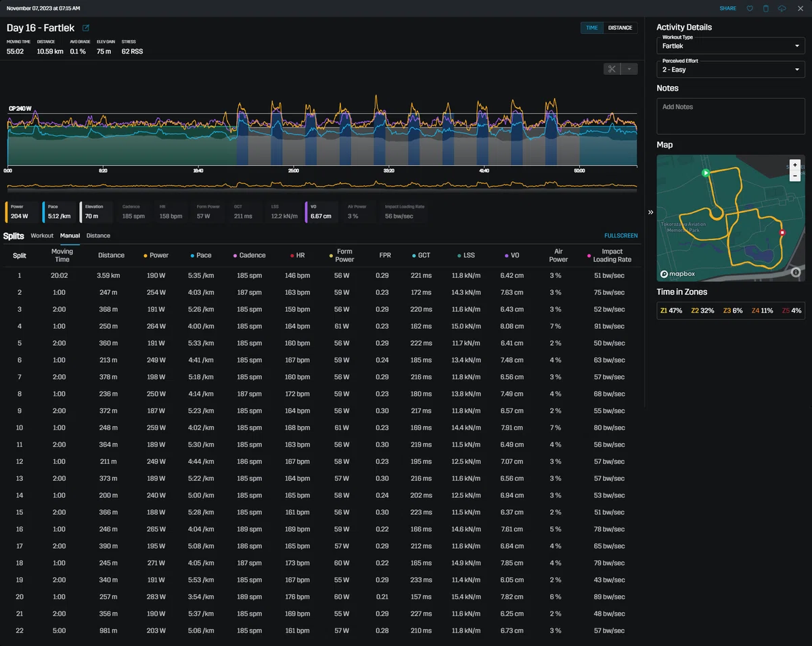The height and width of the screenshot is (646, 812).
Task: Open splits table in FULLSCREEN
Action: click(621, 235)
